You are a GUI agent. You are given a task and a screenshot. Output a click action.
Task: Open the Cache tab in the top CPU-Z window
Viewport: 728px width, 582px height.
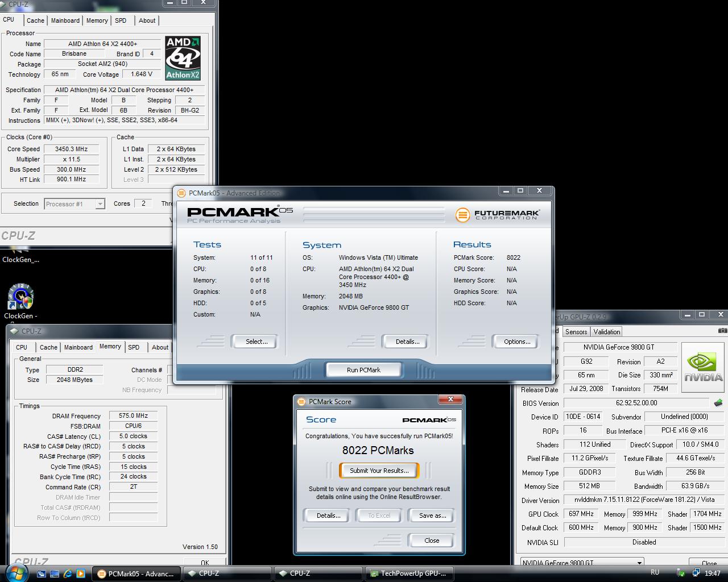[x=35, y=20]
